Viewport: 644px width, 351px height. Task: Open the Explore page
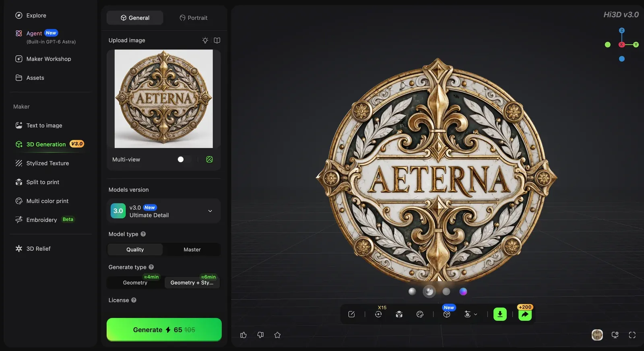click(x=31, y=15)
